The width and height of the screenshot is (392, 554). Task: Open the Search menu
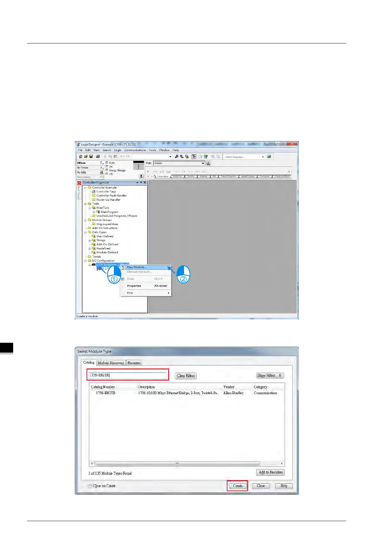click(x=107, y=150)
